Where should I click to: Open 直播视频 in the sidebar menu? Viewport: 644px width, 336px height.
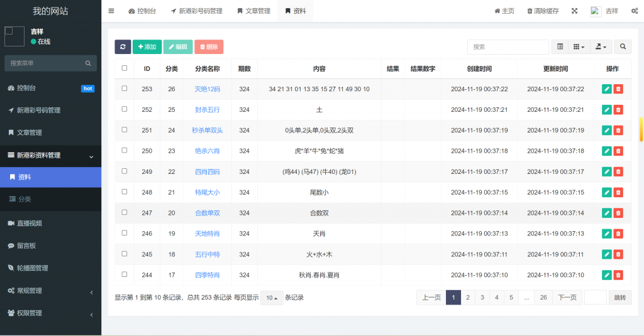[x=30, y=223]
